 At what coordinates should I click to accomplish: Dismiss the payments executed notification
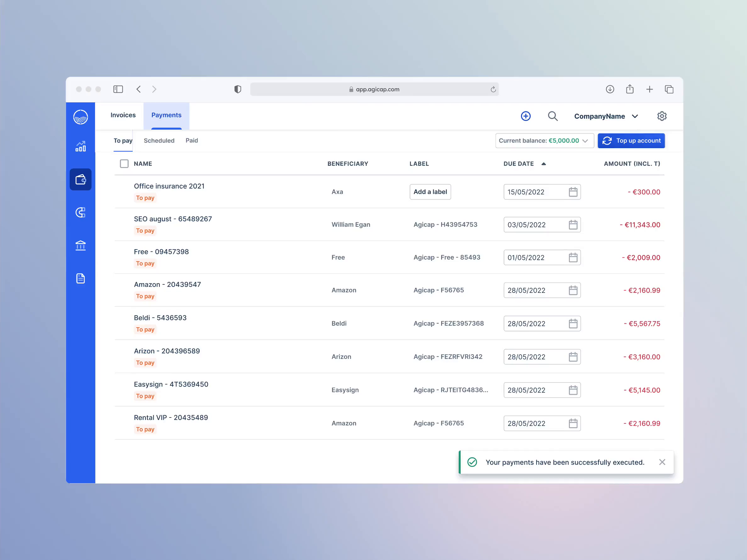(662, 462)
